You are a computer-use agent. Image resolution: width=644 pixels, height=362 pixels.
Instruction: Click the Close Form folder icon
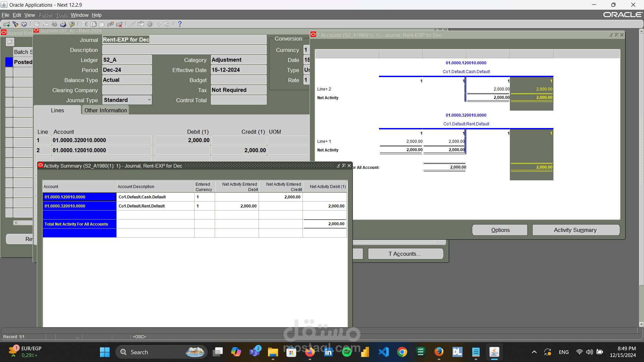pos(72,24)
